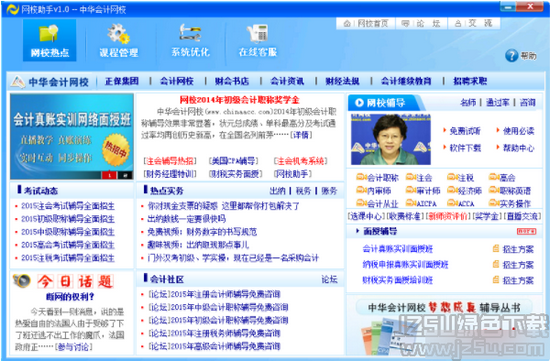Open 课程管理 gear icon

click(x=118, y=34)
